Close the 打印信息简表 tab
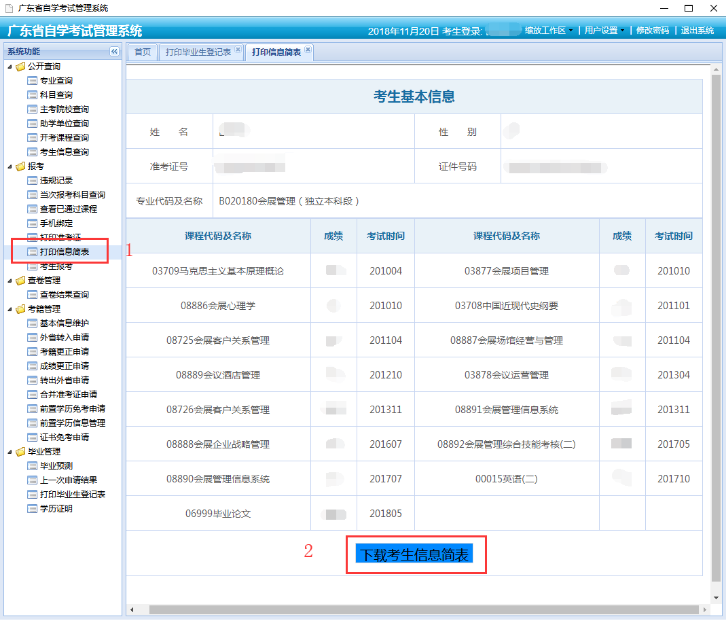Viewport: 726px width, 624px height. pyautogui.click(x=308, y=49)
